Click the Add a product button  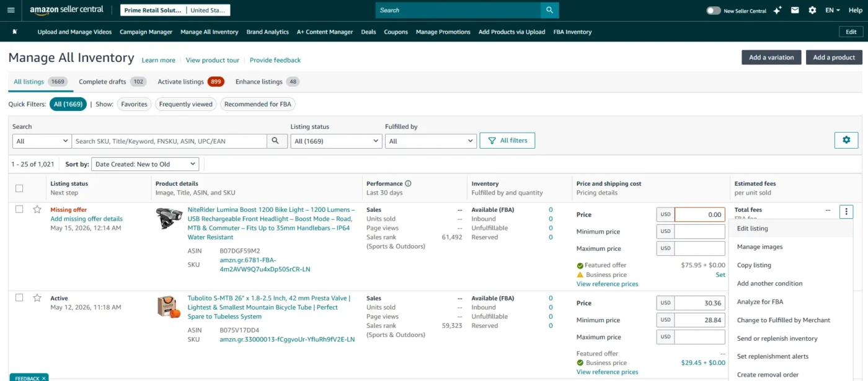point(834,57)
